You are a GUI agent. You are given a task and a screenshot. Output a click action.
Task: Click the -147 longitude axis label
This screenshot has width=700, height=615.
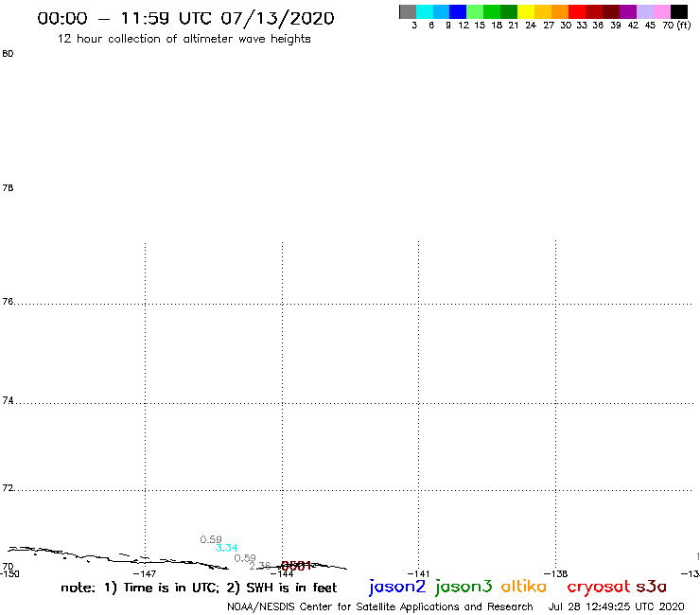(145, 574)
